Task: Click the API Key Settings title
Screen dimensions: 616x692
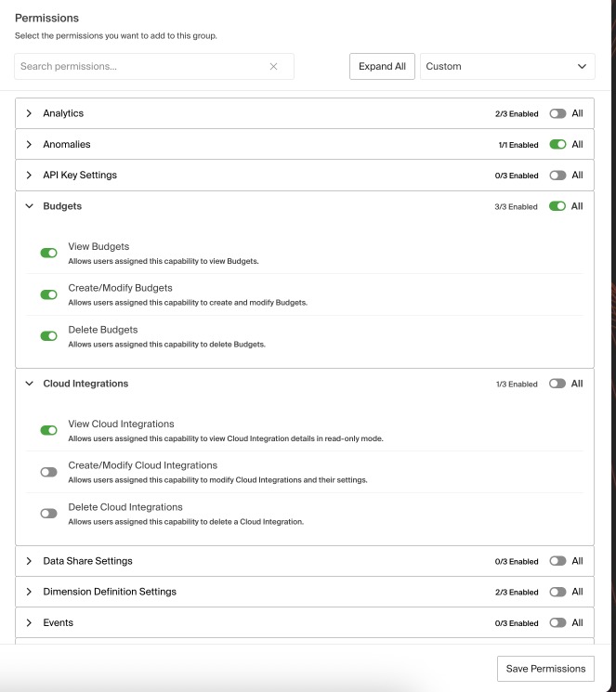Action: (x=80, y=176)
